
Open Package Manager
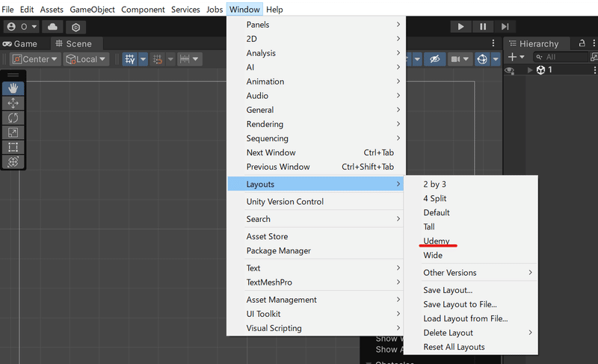pyautogui.click(x=316, y=251)
